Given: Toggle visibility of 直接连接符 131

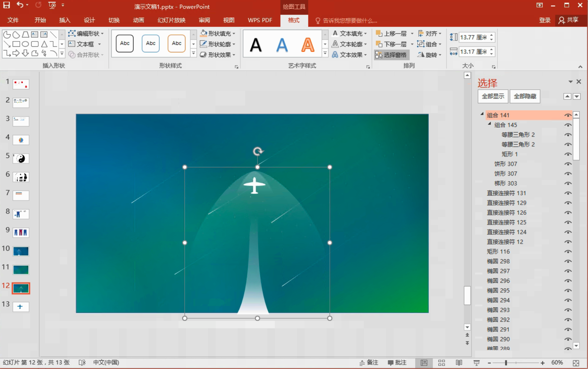Looking at the screenshot, I should pos(568,193).
